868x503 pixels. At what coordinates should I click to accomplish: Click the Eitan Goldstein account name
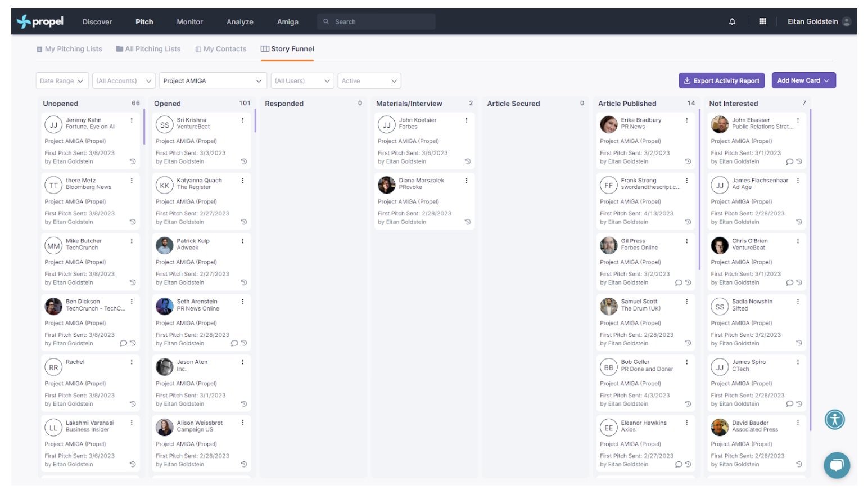click(813, 21)
